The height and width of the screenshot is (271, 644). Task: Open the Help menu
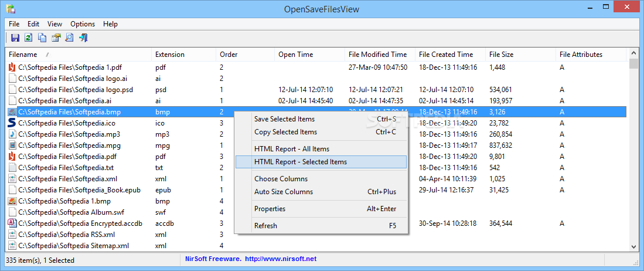click(x=111, y=24)
